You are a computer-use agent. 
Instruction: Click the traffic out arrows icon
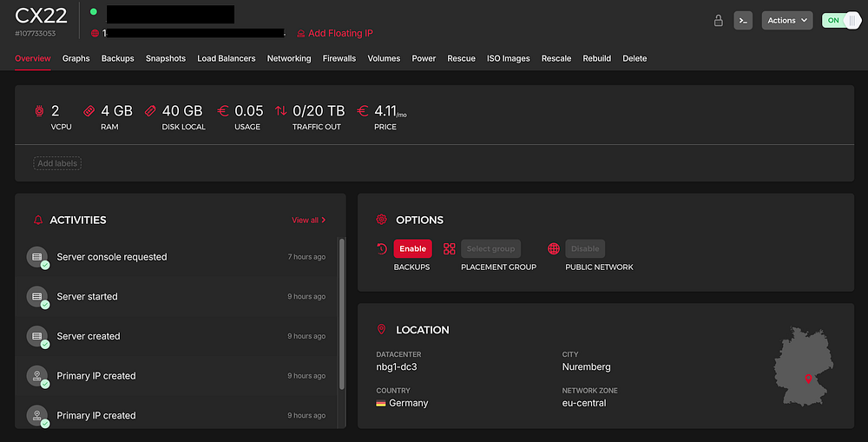pos(281,111)
